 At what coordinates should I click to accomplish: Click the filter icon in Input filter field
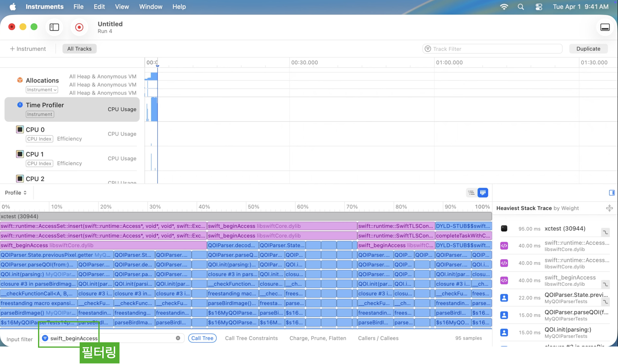[45, 338]
